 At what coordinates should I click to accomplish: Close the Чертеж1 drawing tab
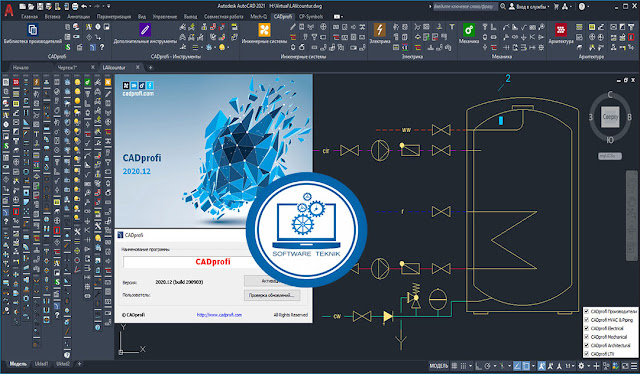93,67
